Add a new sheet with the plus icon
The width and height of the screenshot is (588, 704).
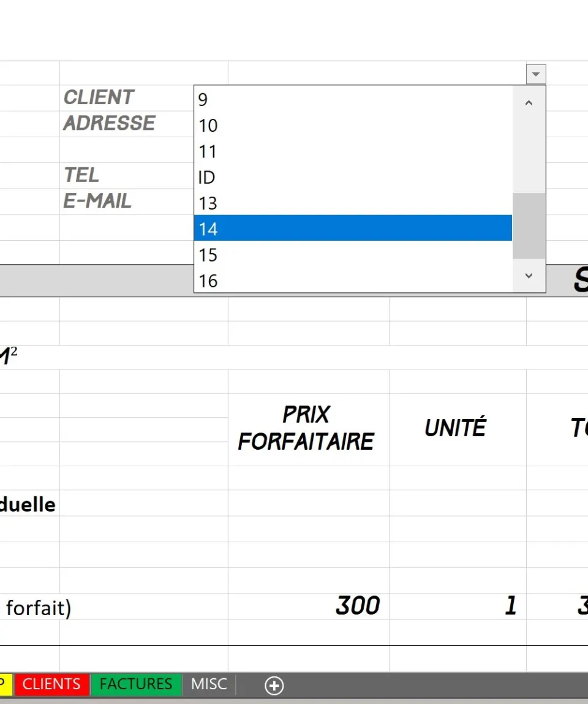(274, 685)
